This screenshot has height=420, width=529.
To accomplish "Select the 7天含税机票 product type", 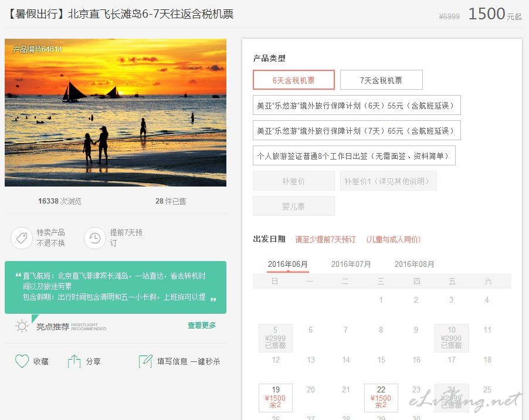I will (x=381, y=80).
